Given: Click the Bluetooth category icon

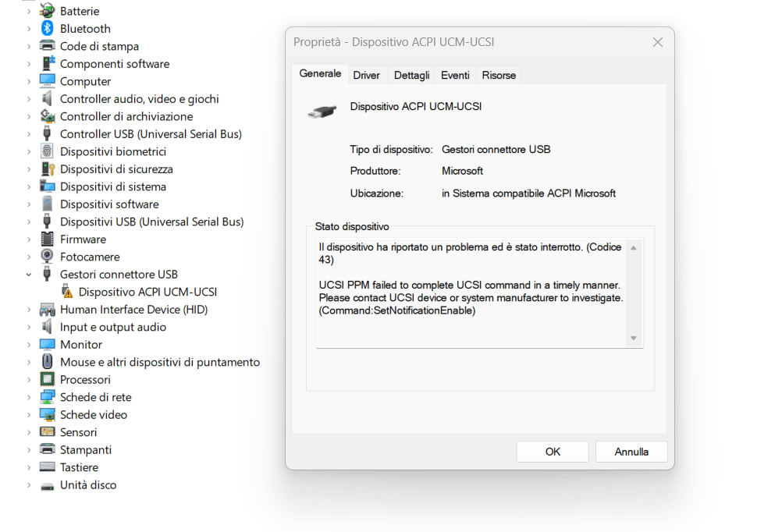Looking at the screenshot, I should pos(45,28).
